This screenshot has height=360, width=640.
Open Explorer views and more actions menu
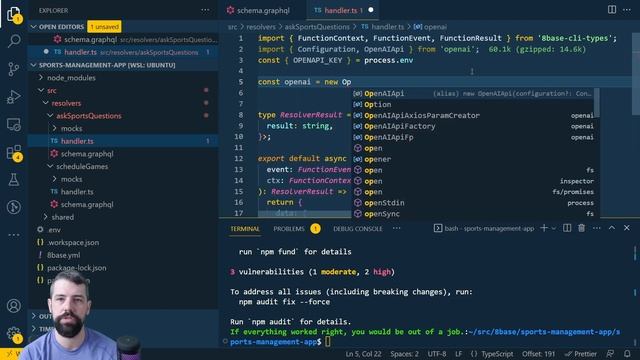pyautogui.click(x=205, y=10)
